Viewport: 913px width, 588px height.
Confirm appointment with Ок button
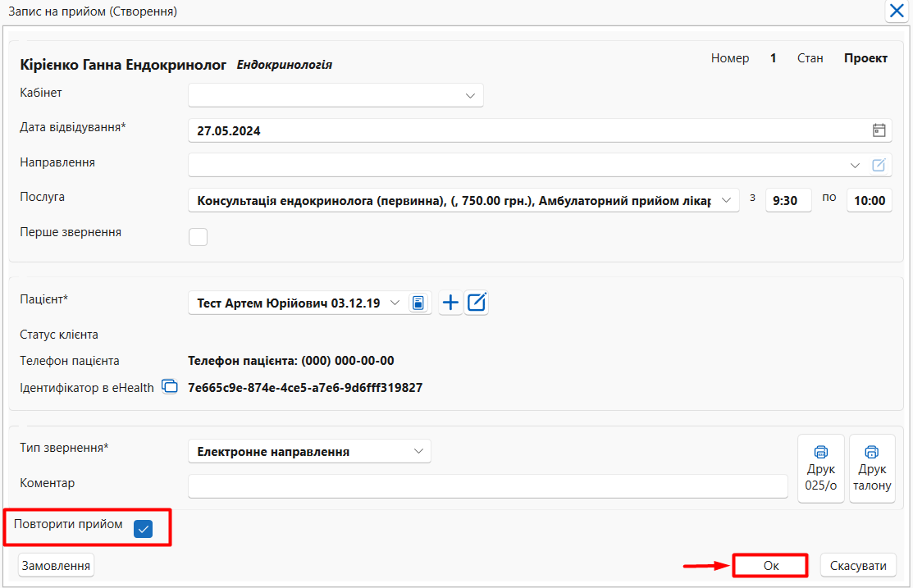pos(770,565)
